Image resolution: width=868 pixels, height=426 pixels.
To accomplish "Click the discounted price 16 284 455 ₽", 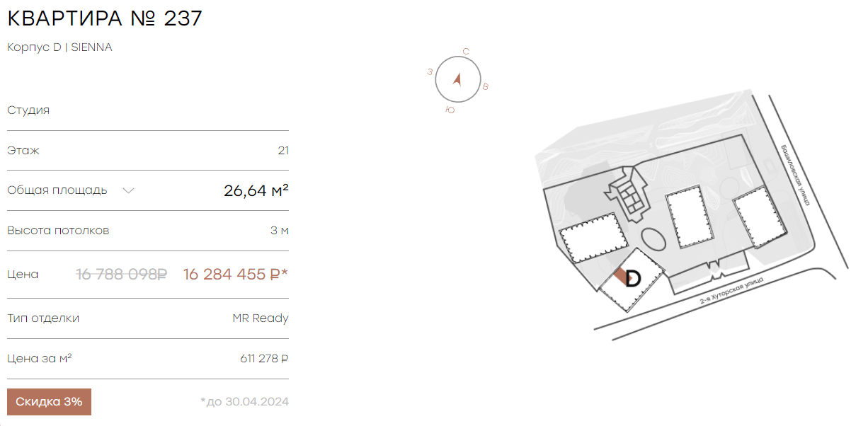I will point(236,274).
